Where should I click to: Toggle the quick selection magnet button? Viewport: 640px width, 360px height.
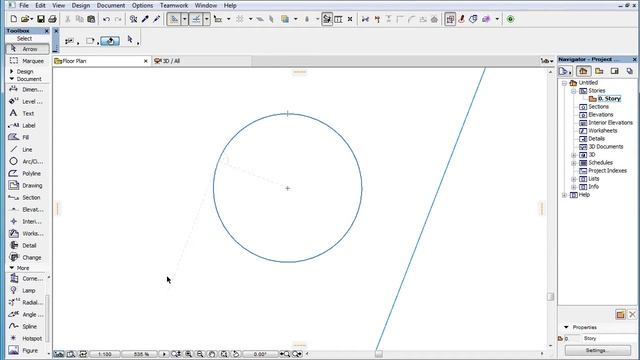(x=110, y=41)
